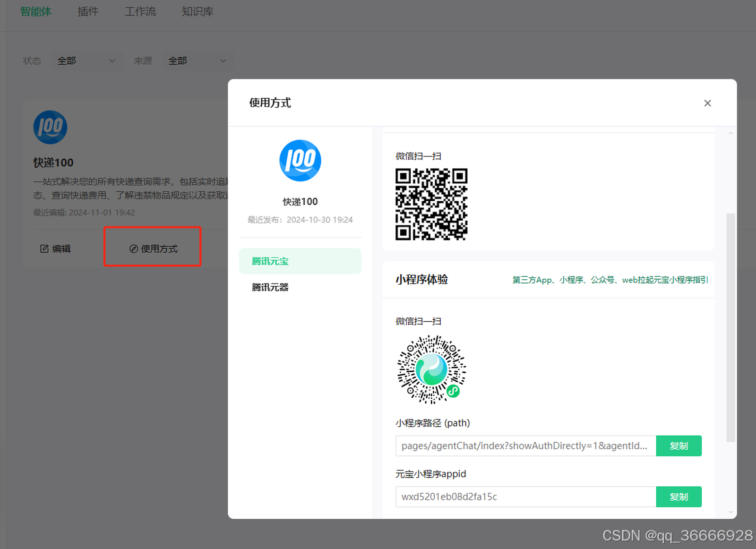756x549 pixels.
Task: Open the 来源 dropdown
Action: 197,61
